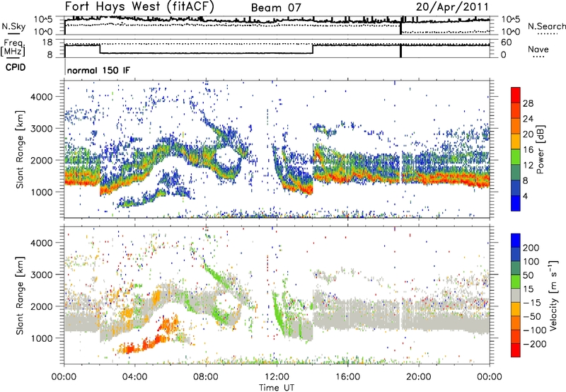The width and height of the screenshot is (566, 392).
Task: Click the blue bottom of the power colorbar
Action: click(x=516, y=203)
